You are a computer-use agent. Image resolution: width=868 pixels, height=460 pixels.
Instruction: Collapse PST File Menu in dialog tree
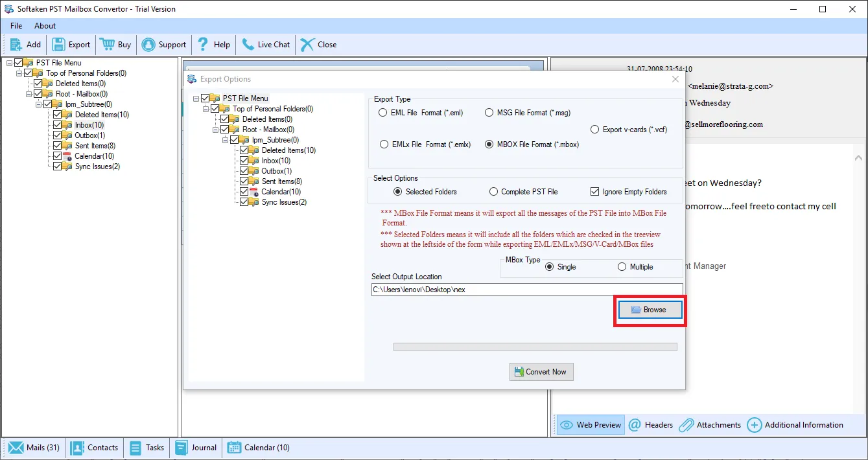[x=196, y=98]
